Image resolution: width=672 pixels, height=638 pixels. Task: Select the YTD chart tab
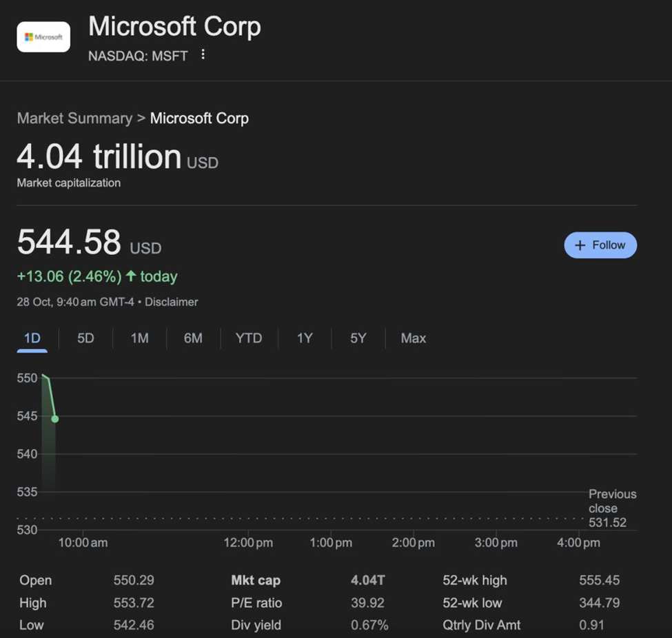point(249,338)
